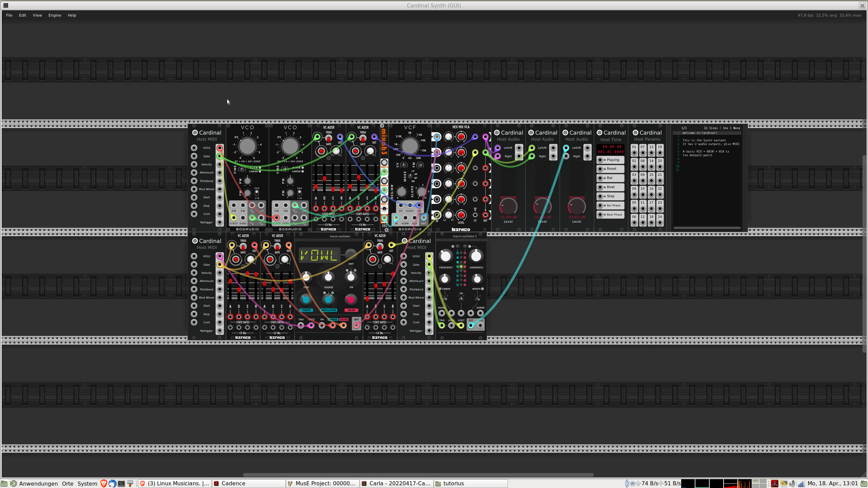Click the 'Welcome to Cardinal!' text editor line

(700, 133)
